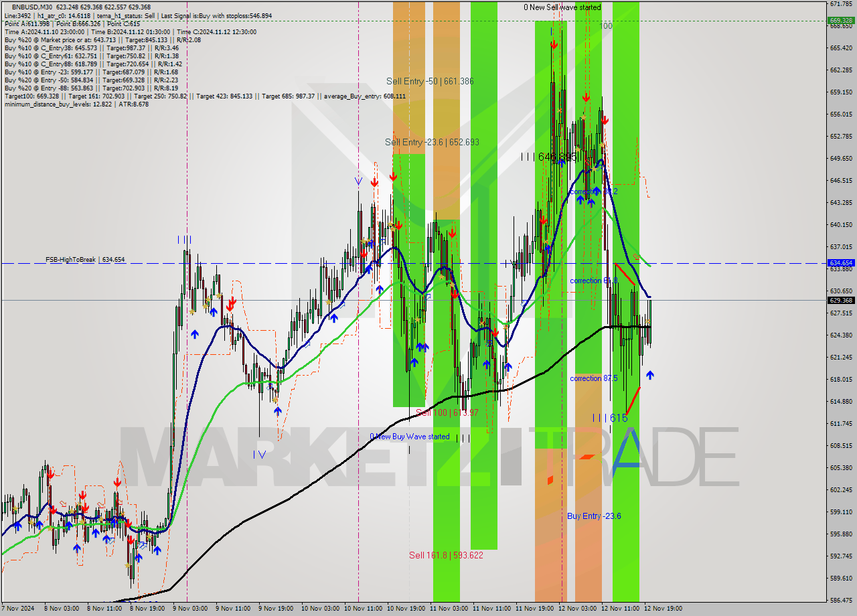Click the 640.150 price axis label
This screenshot has width=857, height=616.
(841, 225)
